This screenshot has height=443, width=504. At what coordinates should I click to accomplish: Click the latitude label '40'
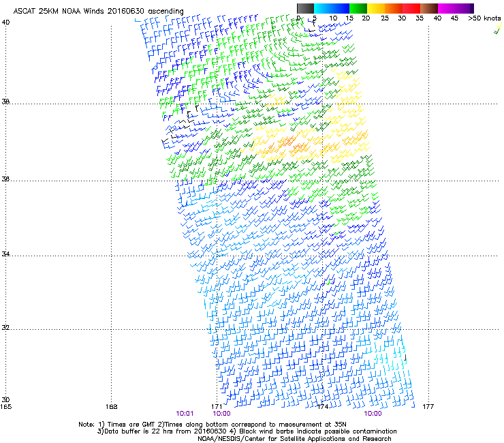5,22
